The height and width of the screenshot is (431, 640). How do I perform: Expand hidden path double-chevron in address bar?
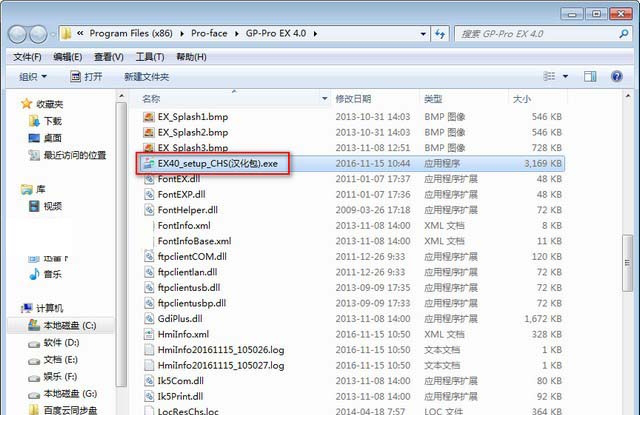[x=80, y=33]
